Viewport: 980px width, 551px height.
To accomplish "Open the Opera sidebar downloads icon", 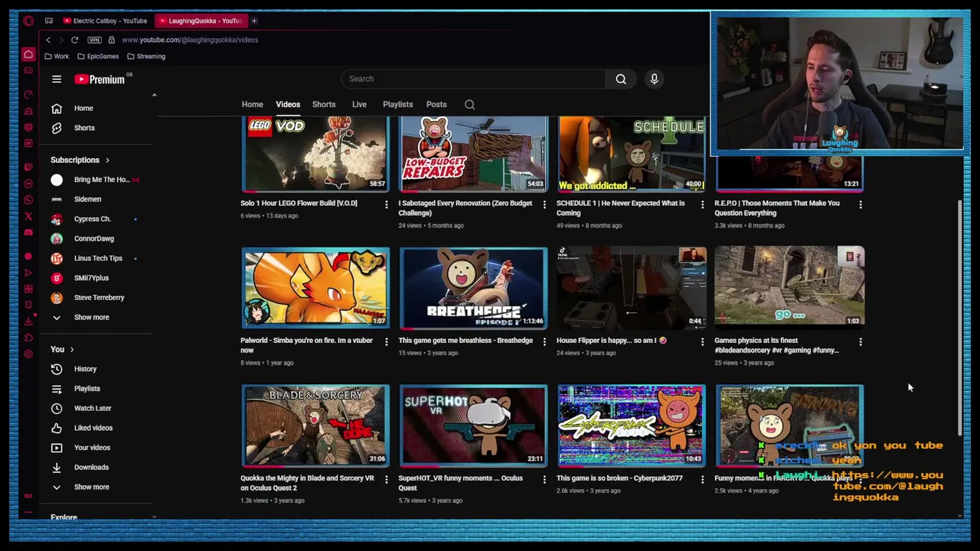I will [x=28, y=321].
